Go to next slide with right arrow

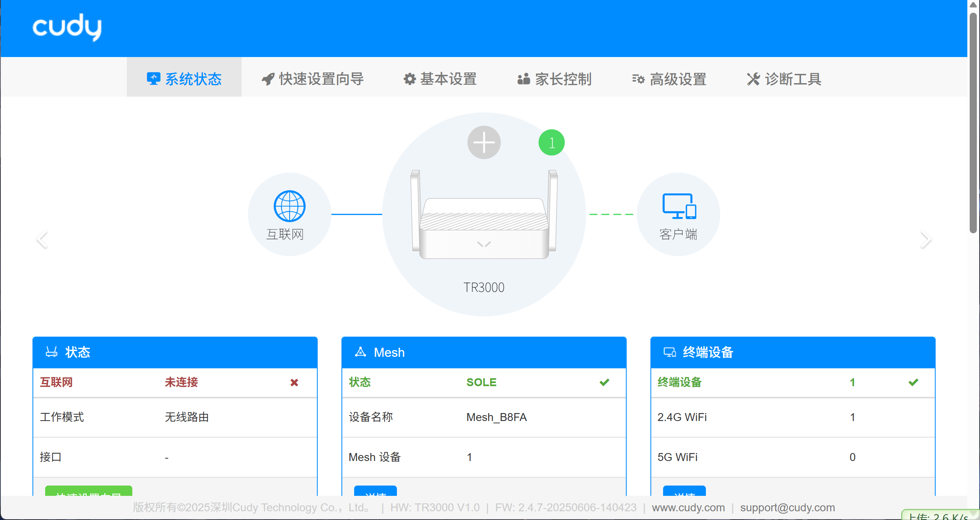click(x=925, y=239)
